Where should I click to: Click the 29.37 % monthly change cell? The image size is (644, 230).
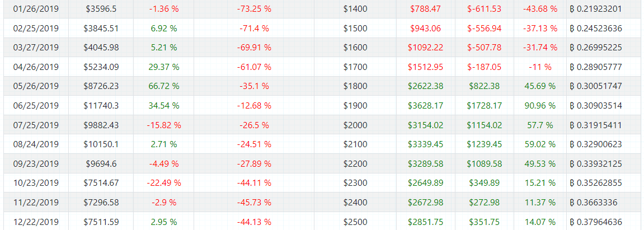(x=164, y=67)
